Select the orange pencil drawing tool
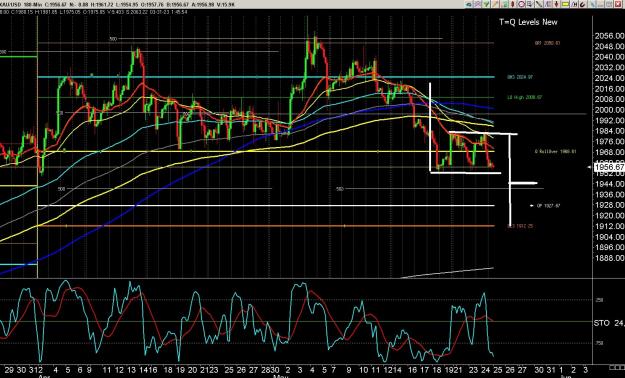This screenshot has width=625, height=378. click(x=495, y=4)
